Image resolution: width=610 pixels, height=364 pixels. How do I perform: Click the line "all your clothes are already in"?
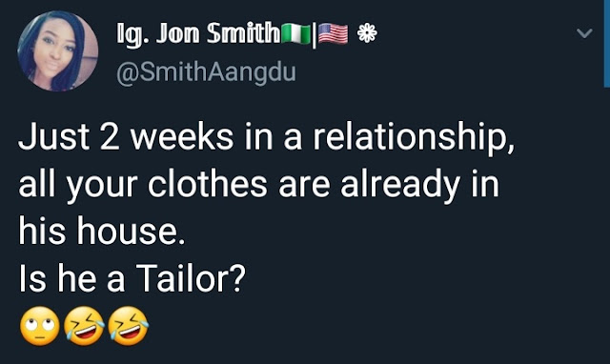click(x=258, y=185)
